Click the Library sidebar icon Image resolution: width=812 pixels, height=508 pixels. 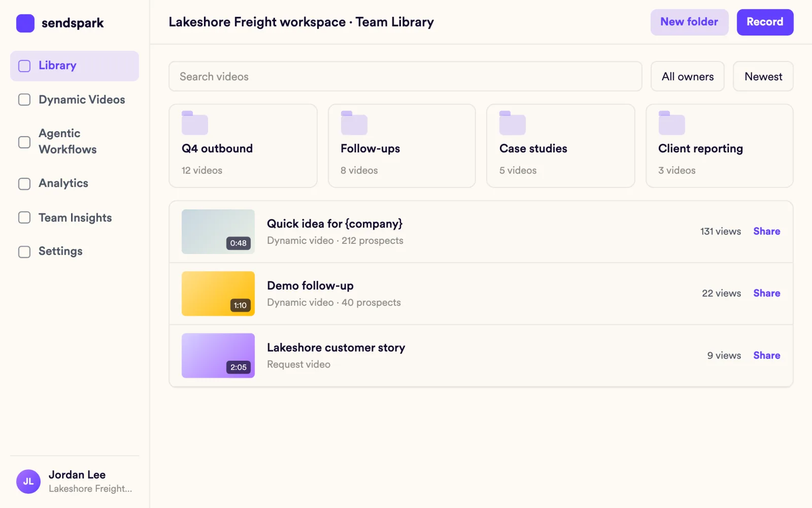pos(24,66)
